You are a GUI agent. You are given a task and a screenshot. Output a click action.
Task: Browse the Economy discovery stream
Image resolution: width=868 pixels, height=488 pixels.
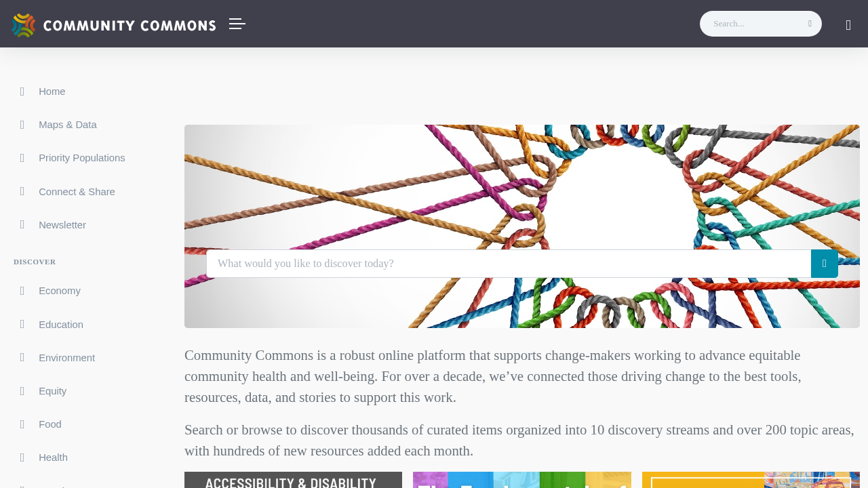tap(60, 291)
